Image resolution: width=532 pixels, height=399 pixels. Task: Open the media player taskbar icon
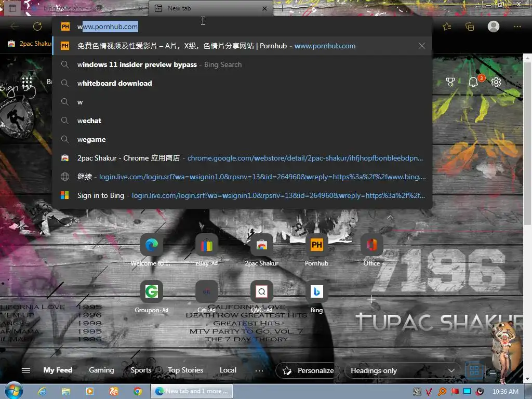89,391
